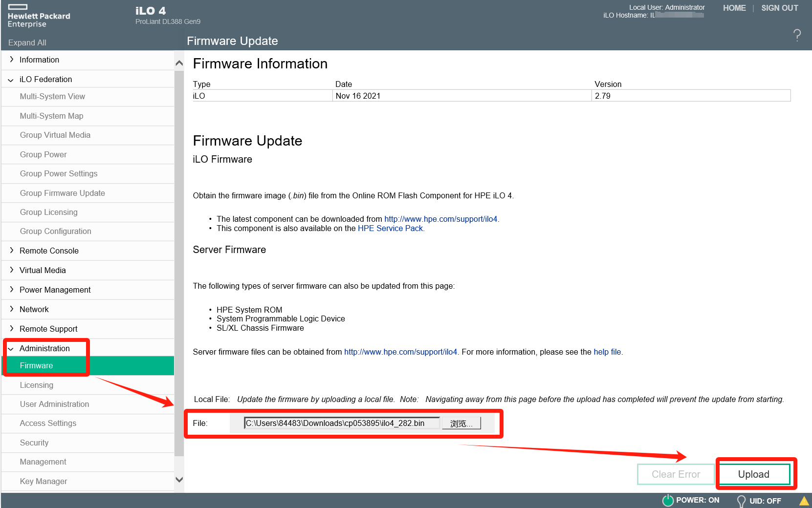Expand the Remote Console section
This screenshot has height=508, width=812.
pos(49,251)
